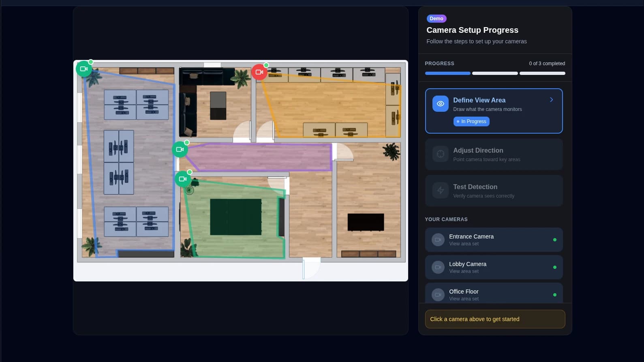644x362 pixels.
Task: Select the green camera marker on green lounge zone
Action: pyautogui.click(x=183, y=179)
